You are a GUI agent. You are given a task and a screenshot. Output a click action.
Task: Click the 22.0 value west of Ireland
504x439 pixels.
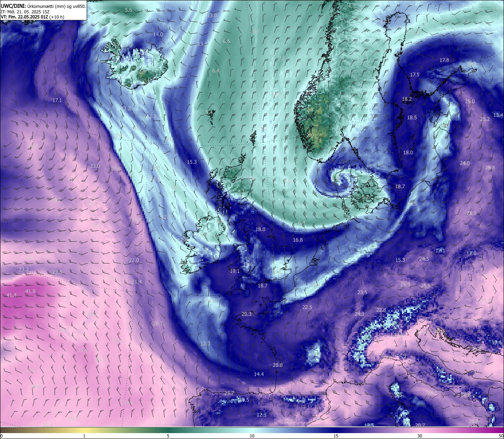(134, 260)
